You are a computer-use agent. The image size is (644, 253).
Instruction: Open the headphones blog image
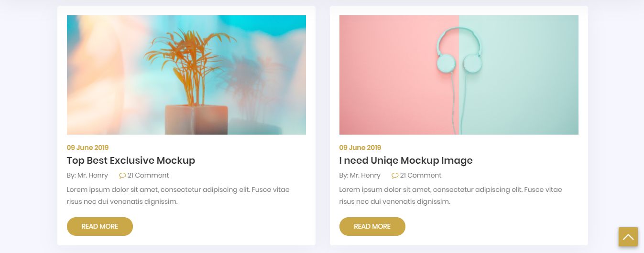pos(459,75)
